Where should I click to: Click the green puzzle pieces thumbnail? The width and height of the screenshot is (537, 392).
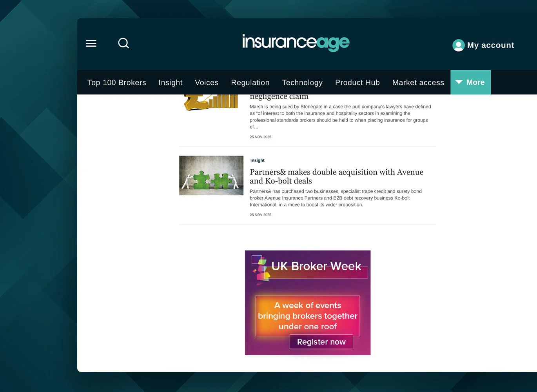point(211,176)
